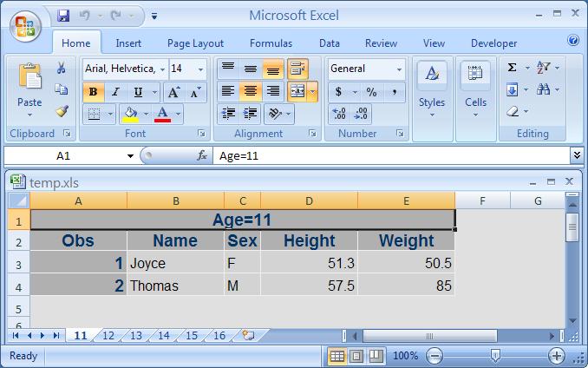Open Sort & Filter button
This screenshot has height=368, width=588.
[544, 68]
